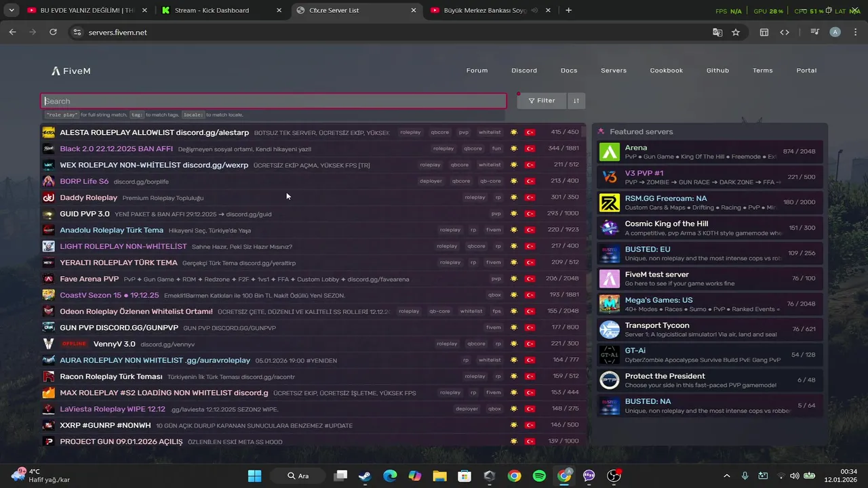Open the LaViesta Roleplay WIPE 12.12 server

pos(313,409)
